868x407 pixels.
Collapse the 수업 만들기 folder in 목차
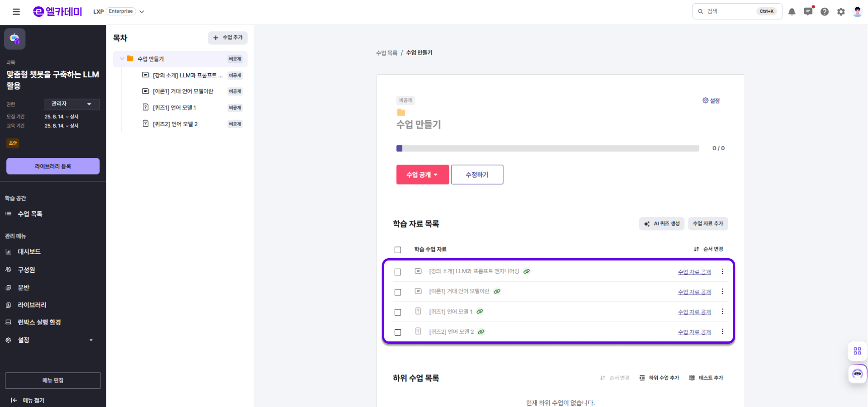point(122,59)
